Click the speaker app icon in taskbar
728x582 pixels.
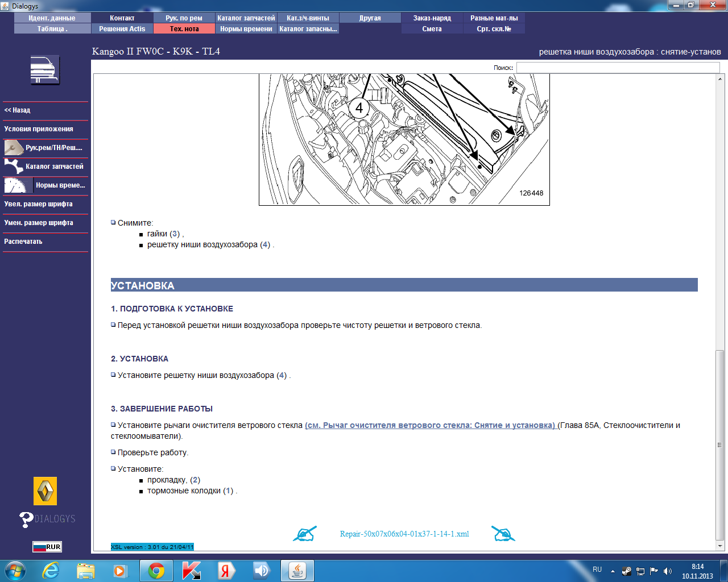pos(261,571)
